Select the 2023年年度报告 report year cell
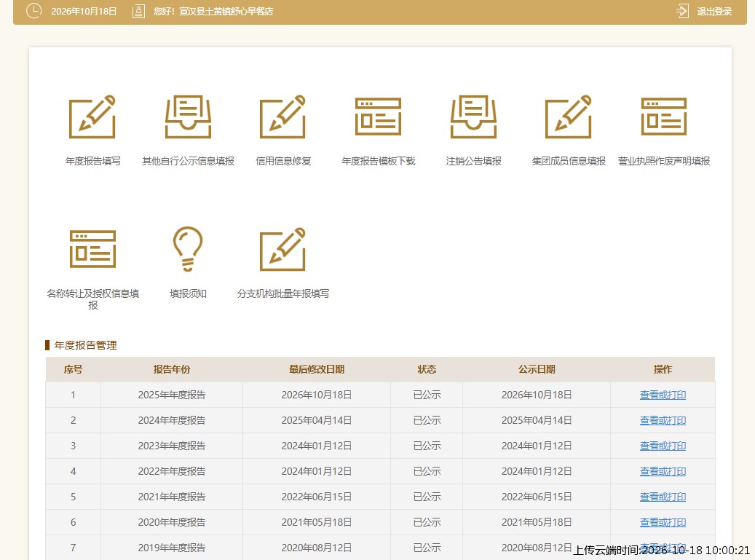This screenshot has height=560, width=755. (171, 446)
